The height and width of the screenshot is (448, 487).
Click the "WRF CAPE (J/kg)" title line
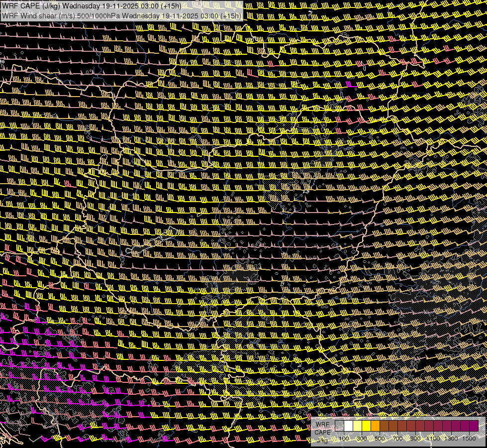[92, 6]
